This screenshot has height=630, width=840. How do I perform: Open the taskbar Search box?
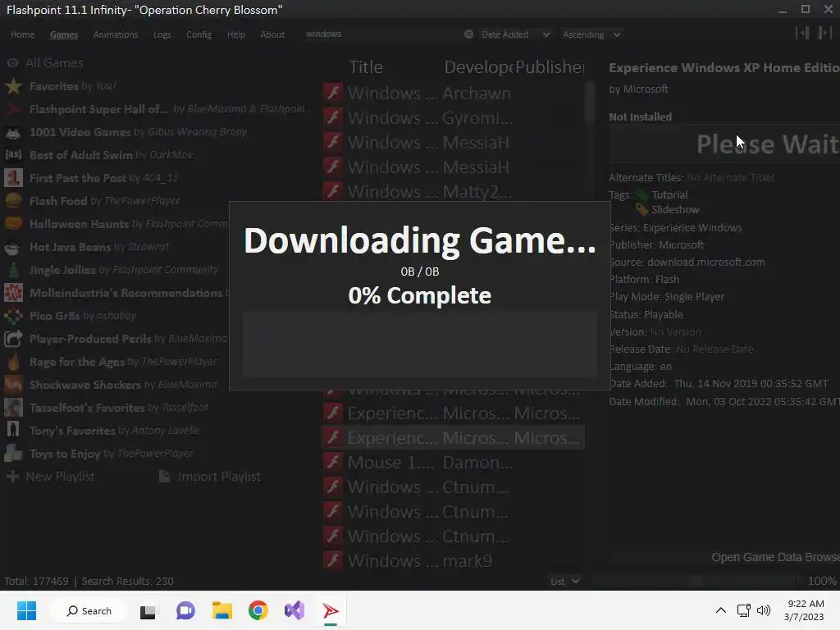tap(89, 610)
